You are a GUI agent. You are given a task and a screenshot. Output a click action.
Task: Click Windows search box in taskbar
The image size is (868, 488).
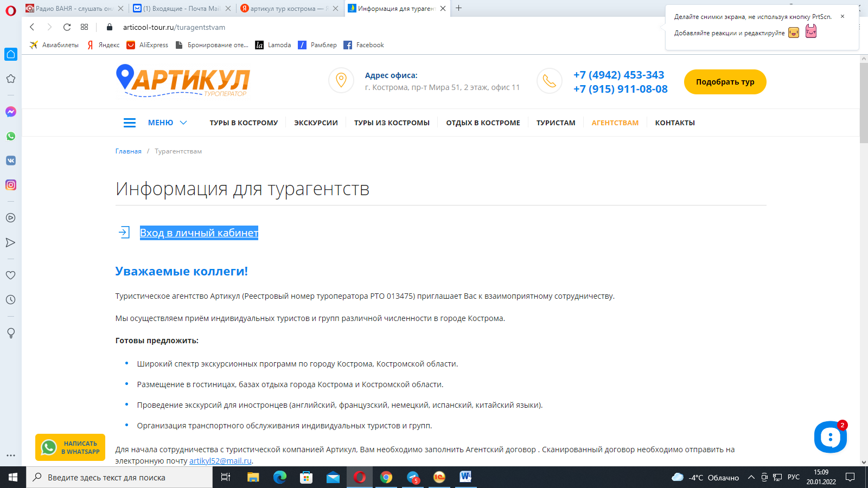tap(119, 477)
